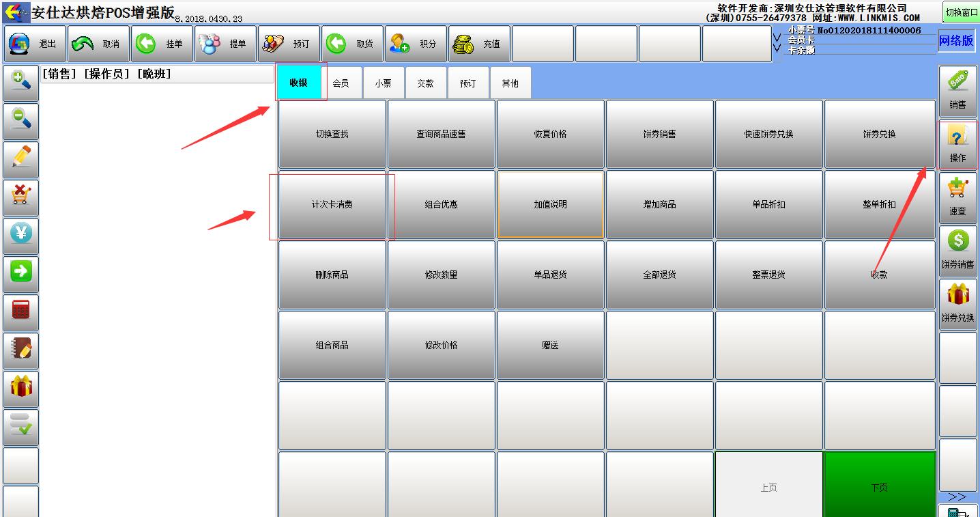
Task: Open the calculator icon on left sidebar
Action: coord(18,312)
